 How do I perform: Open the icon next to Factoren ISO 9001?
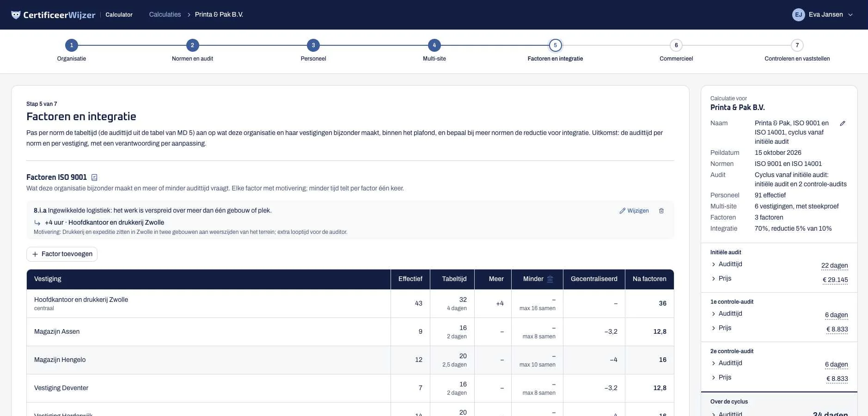pyautogui.click(x=94, y=177)
